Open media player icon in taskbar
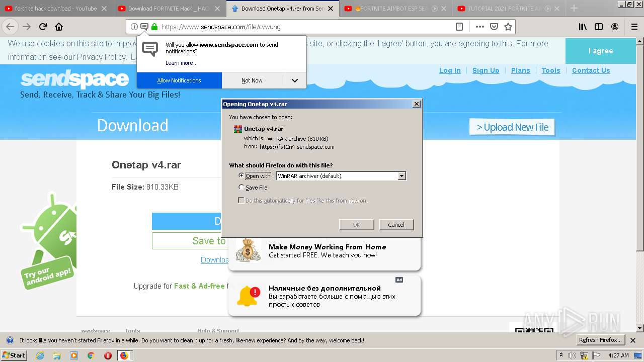644x362 pixels. 74,355
